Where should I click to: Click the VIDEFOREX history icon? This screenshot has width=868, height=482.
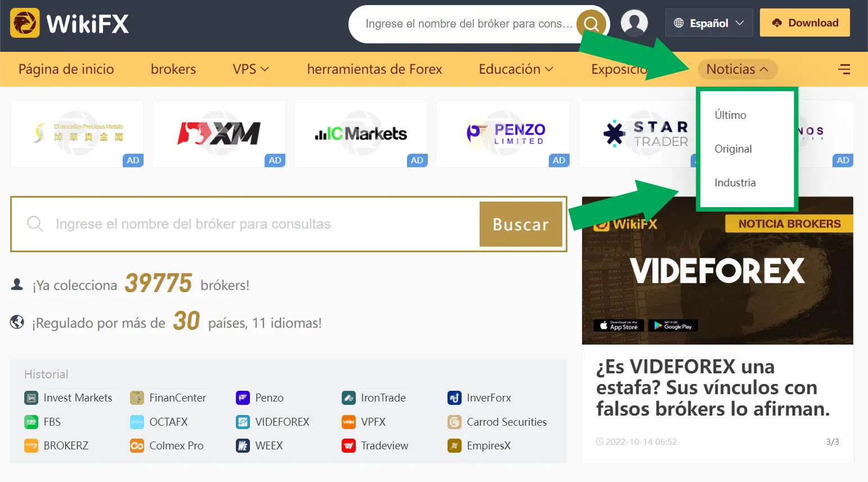point(243,422)
